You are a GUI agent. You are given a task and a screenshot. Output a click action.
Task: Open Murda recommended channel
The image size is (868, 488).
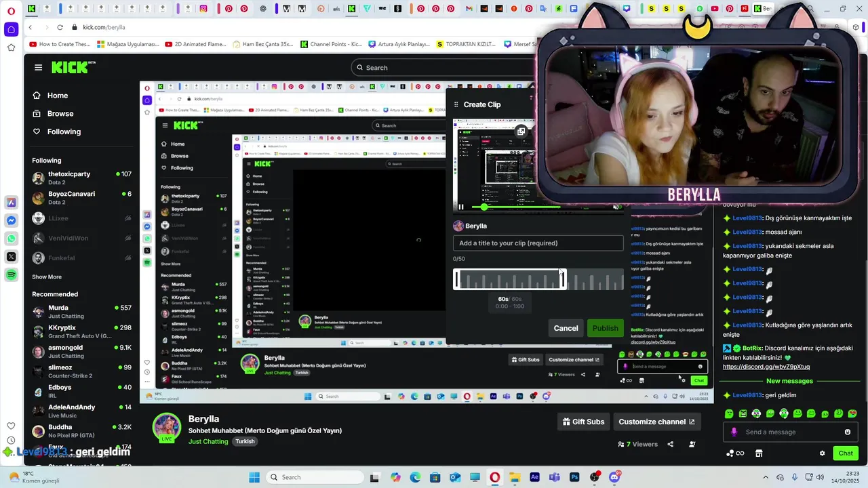coord(81,312)
